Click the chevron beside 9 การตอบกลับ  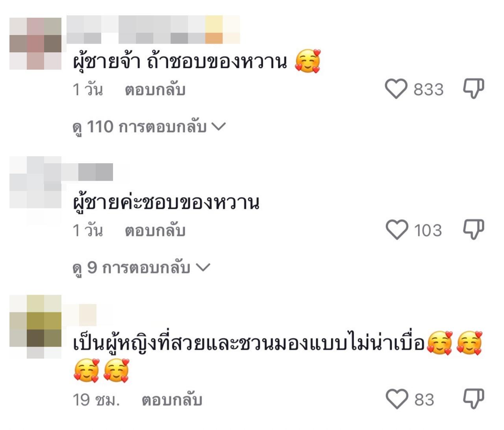tap(203, 268)
